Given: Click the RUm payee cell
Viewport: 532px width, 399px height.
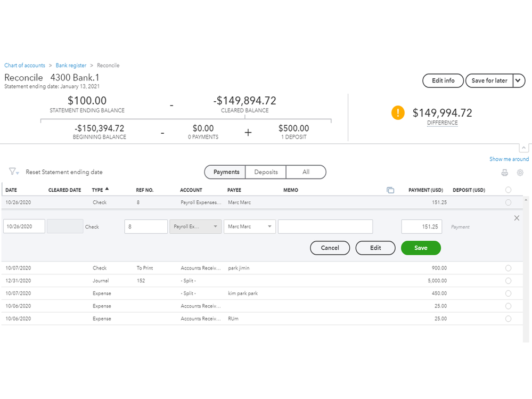Looking at the screenshot, I should (x=233, y=319).
